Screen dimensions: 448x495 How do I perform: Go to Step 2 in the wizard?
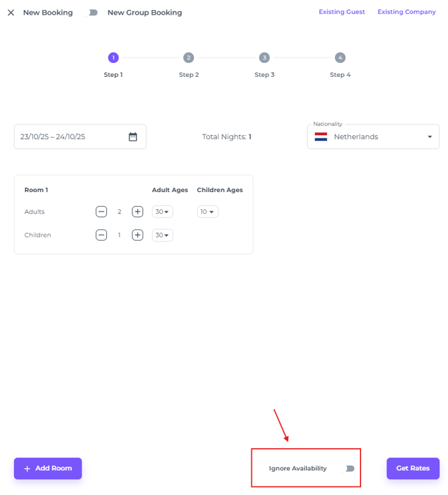[x=189, y=58]
